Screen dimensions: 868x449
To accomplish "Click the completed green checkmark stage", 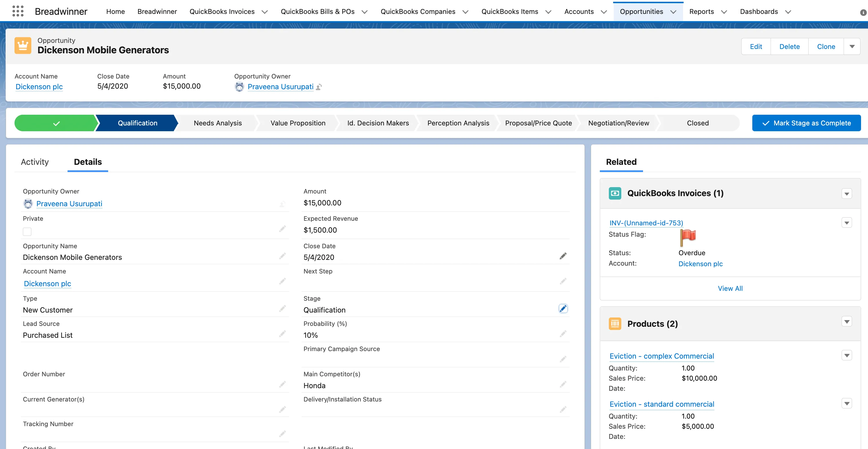I will tap(56, 123).
